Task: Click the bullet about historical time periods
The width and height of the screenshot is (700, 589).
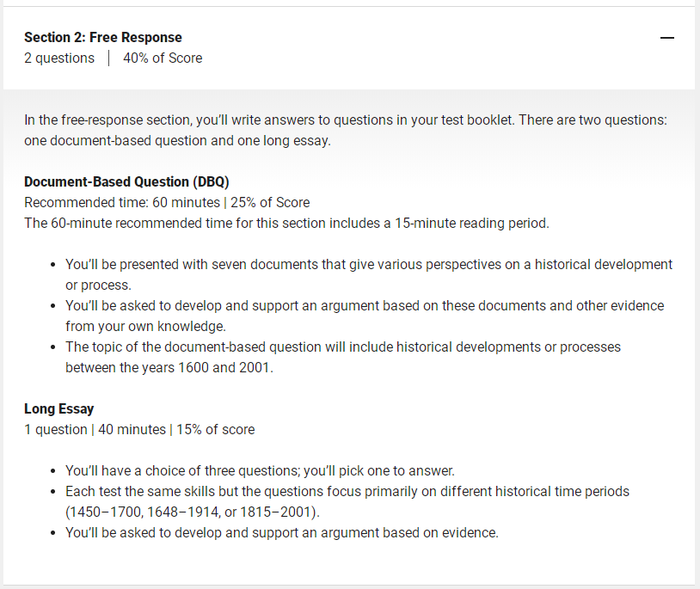Action: (x=347, y=501)
